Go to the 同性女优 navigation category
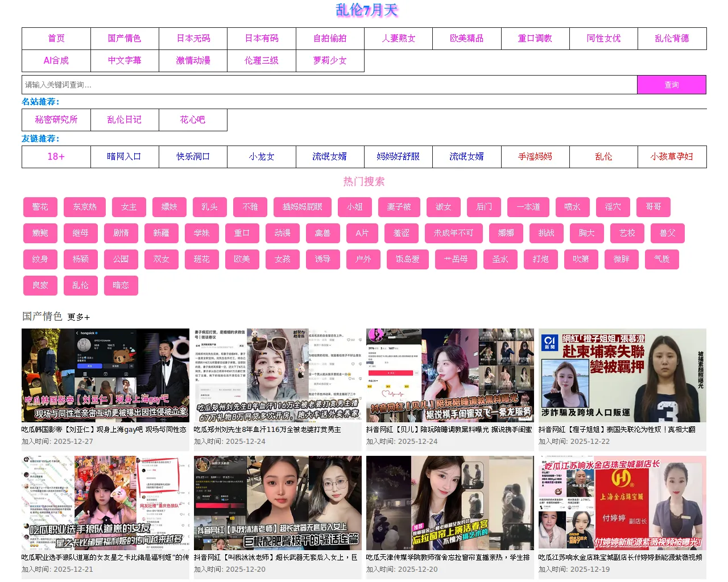The height and width of the screenshot is (582, 728). click(604, 39)
